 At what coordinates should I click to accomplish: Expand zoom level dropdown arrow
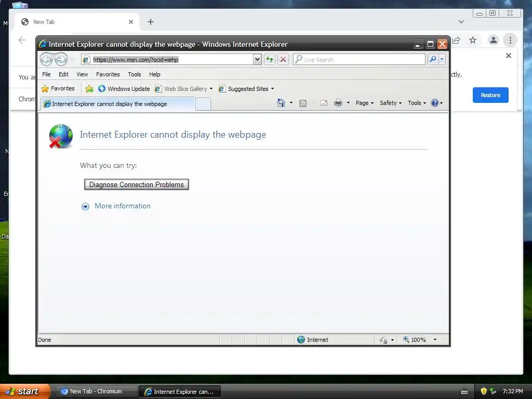tap(435, 340)
